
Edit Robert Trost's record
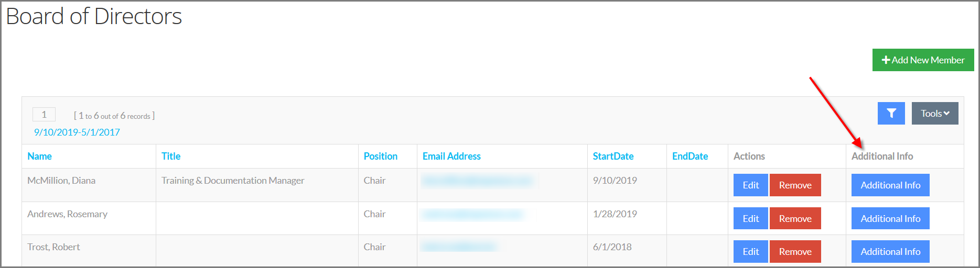click(750, 251)
